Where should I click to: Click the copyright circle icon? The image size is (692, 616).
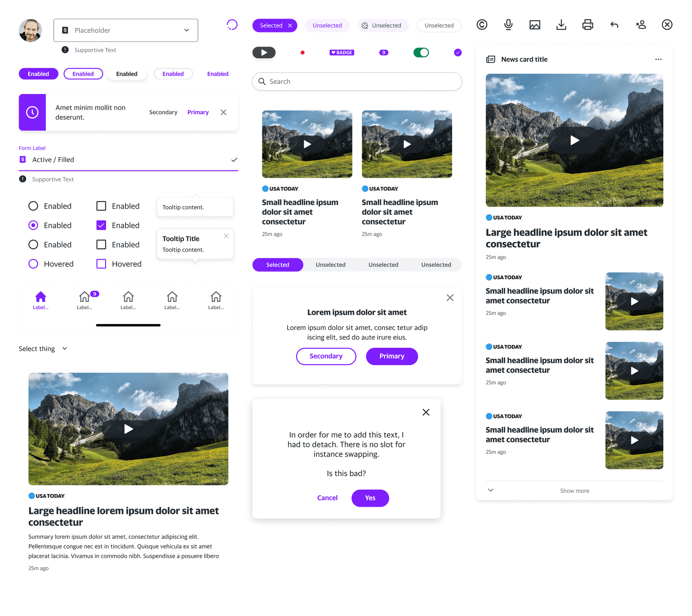pyautogui.click(x=482, y=25)
